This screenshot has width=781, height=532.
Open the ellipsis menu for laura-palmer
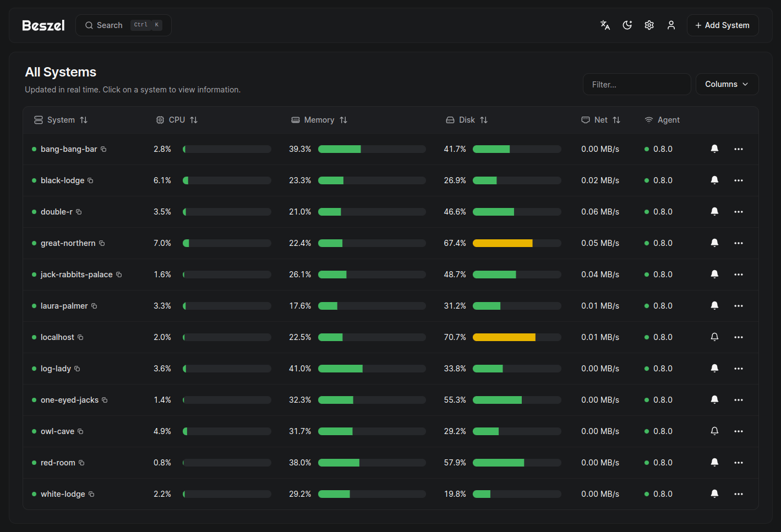[x=738, y=305]
